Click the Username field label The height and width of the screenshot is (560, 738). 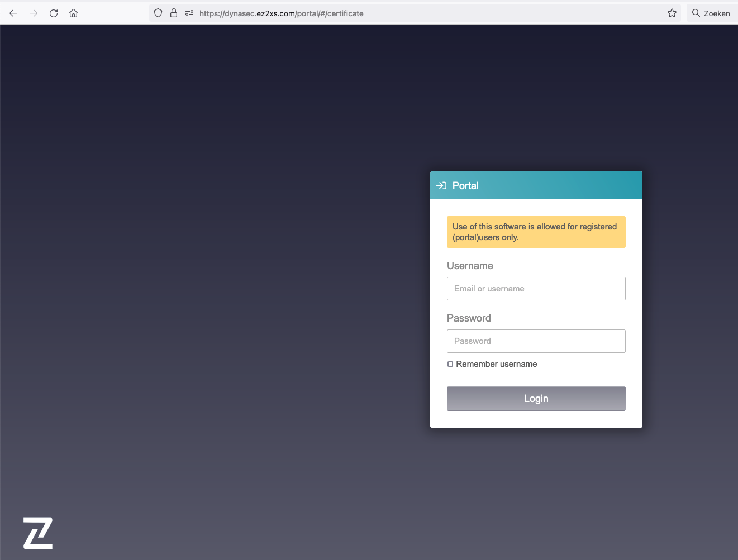[470, 266]
